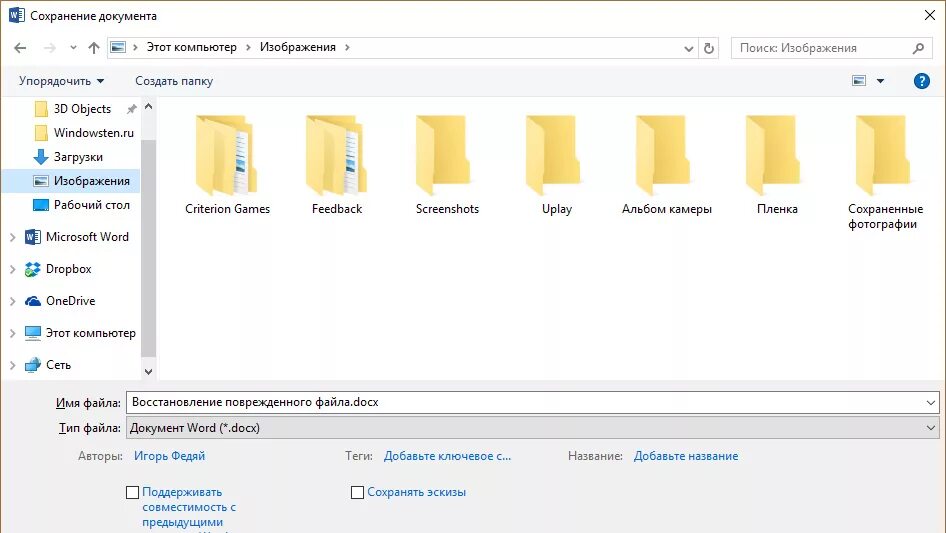Select OneDrive in navigation pane

(70, 301)
